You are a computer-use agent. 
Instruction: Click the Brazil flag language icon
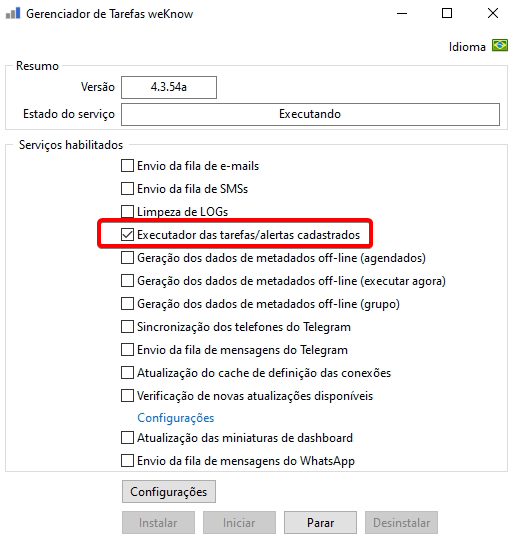[500, 45]
